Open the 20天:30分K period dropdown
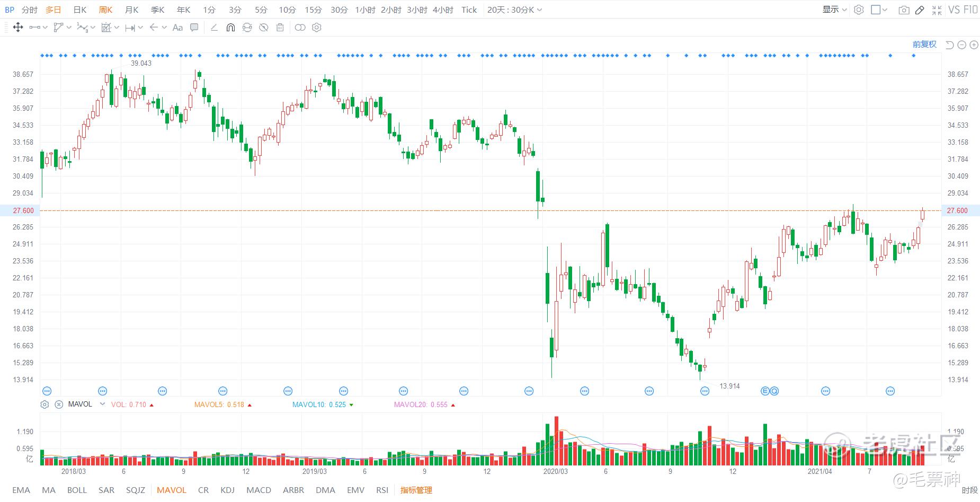980x502 pixels. [515, 10]
